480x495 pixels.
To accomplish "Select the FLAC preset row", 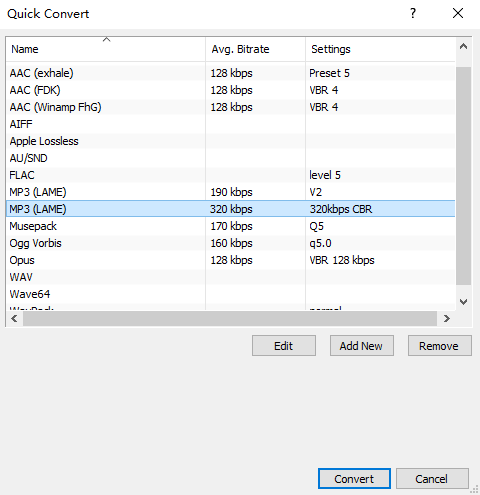I will (x=230, y=175).
